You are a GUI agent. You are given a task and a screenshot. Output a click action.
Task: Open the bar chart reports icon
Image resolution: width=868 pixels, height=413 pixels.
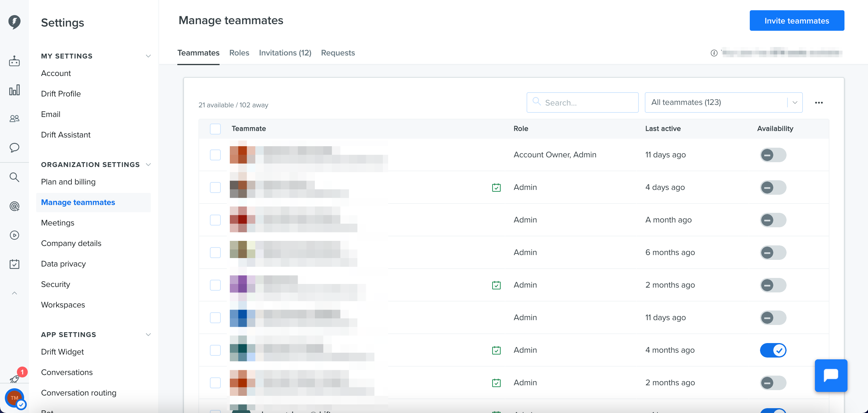point(14,90)
